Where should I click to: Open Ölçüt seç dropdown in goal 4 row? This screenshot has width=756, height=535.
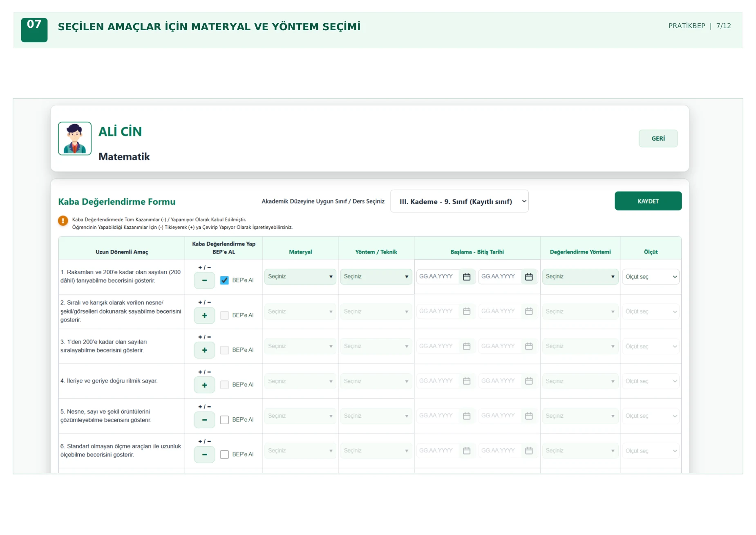[651, 381]
